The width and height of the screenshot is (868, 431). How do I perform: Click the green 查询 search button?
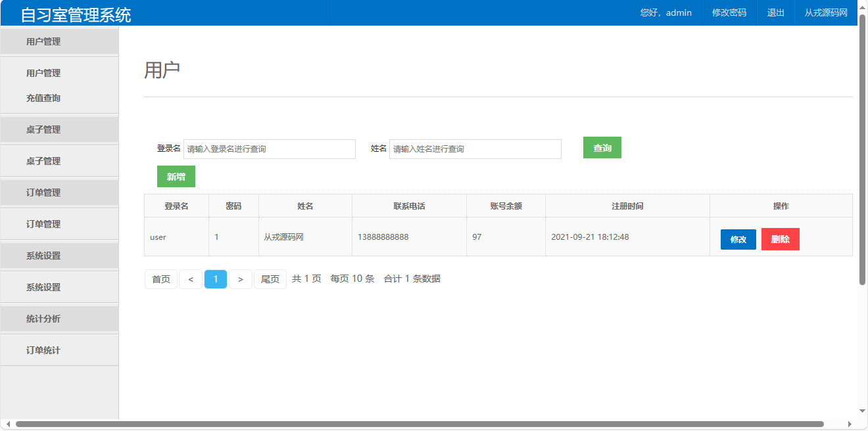(602, 148)
